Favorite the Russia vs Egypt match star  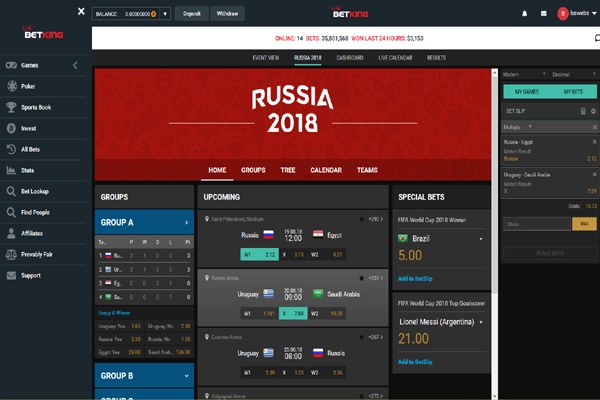click(361, 219)
